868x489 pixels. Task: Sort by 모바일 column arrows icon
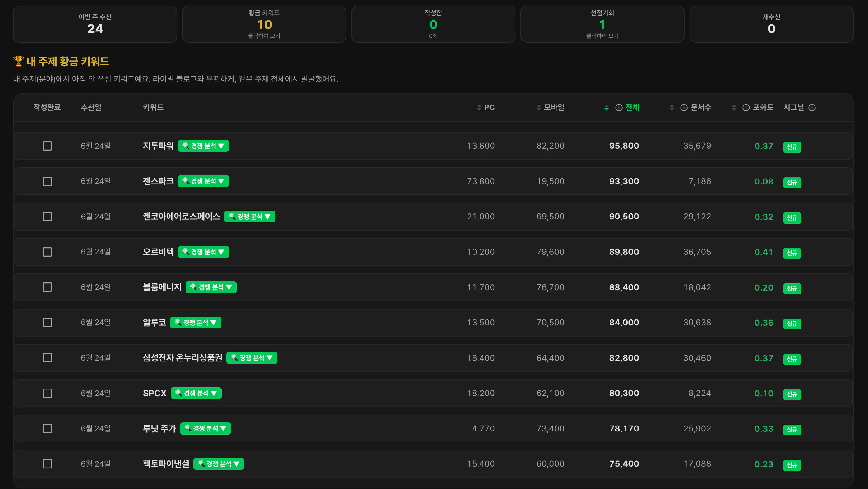point(538,108)
